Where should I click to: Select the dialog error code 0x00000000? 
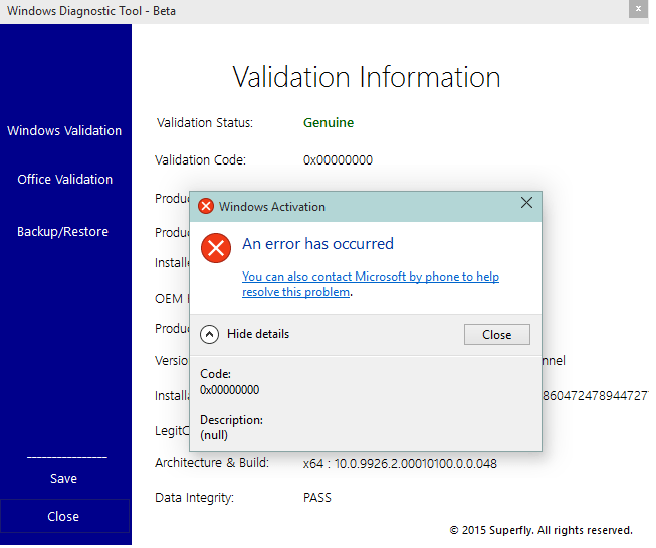click(229, 390)
